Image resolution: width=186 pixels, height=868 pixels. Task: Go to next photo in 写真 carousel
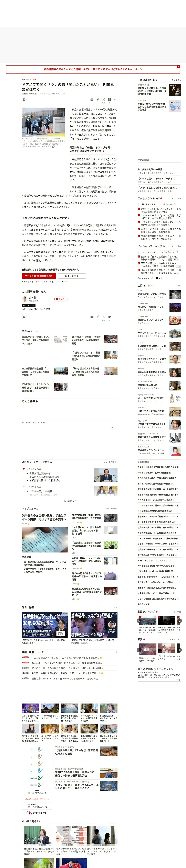click(180, 650)
